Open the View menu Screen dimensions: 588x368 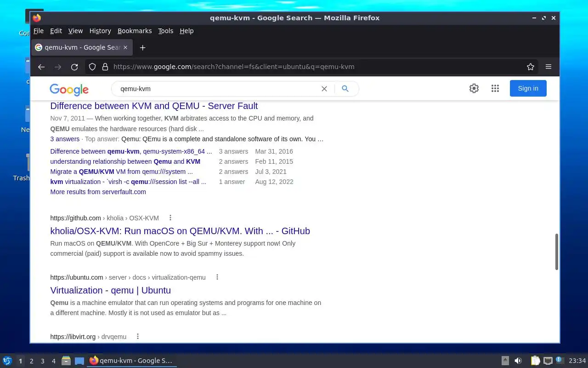tap(75, 31)
